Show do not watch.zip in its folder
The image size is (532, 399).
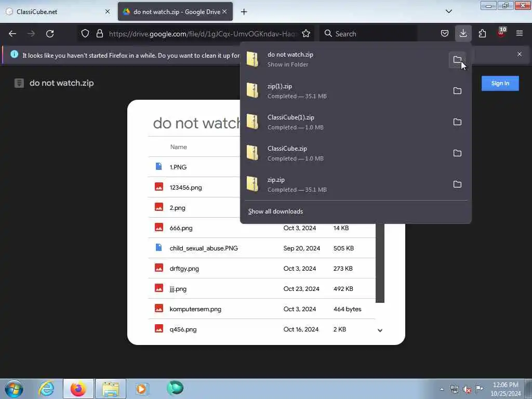pyautogui.click(x=457, y=60)
